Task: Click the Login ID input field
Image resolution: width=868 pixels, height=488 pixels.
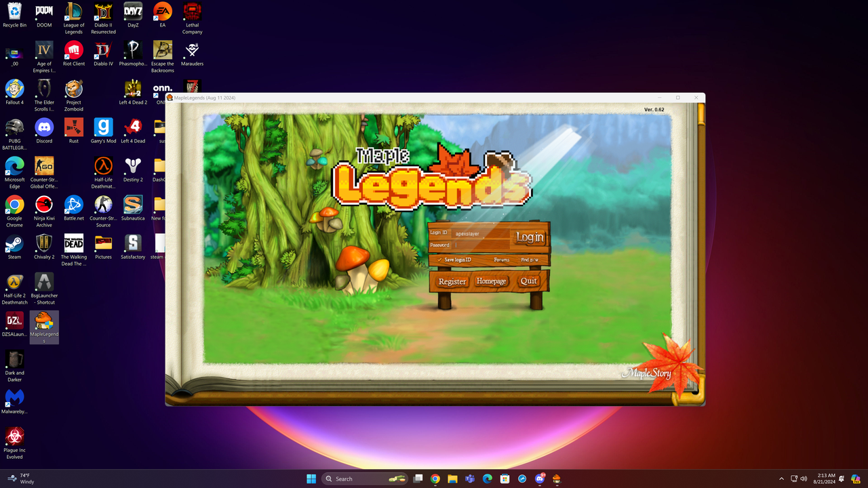Action: pos(481,233)
